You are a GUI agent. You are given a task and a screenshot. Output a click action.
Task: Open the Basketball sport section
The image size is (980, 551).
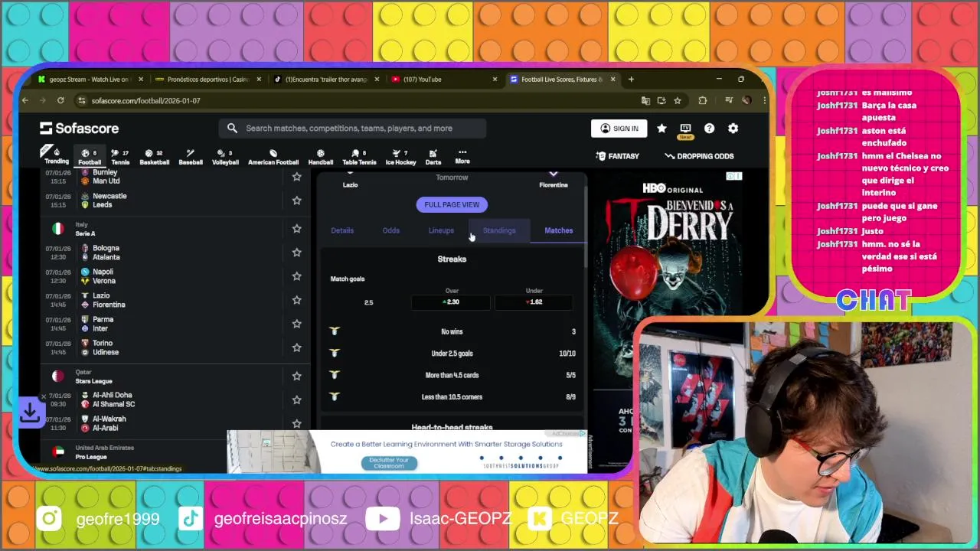[x=154, y=156]
